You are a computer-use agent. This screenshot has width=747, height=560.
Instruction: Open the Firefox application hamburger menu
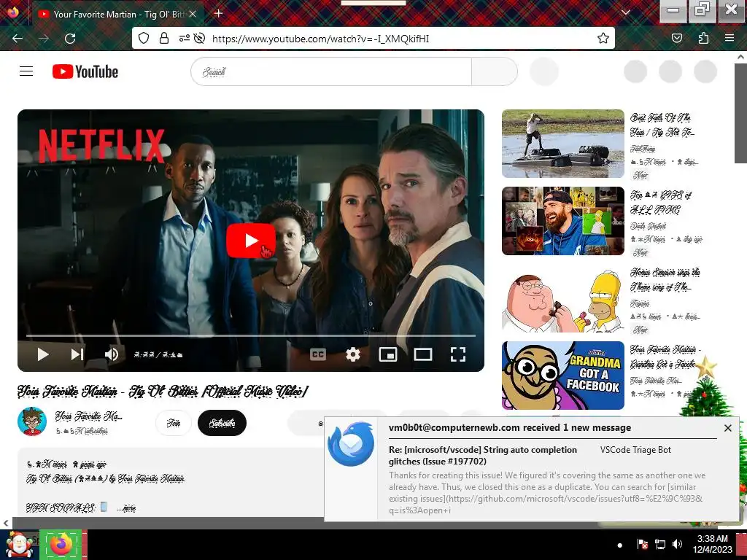[729, 38]
